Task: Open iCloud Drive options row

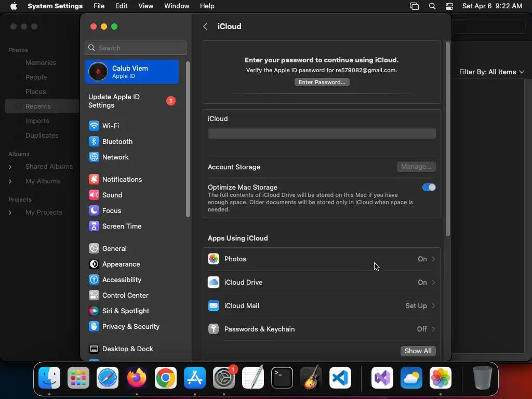Action: 322,282
